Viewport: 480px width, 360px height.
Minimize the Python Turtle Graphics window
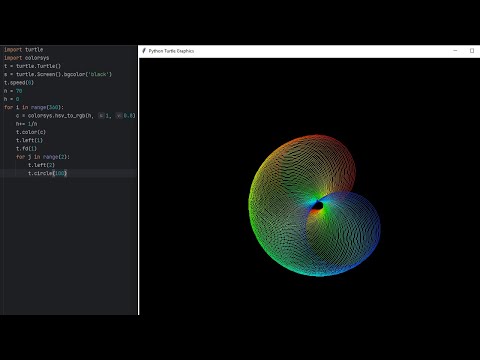455,51
